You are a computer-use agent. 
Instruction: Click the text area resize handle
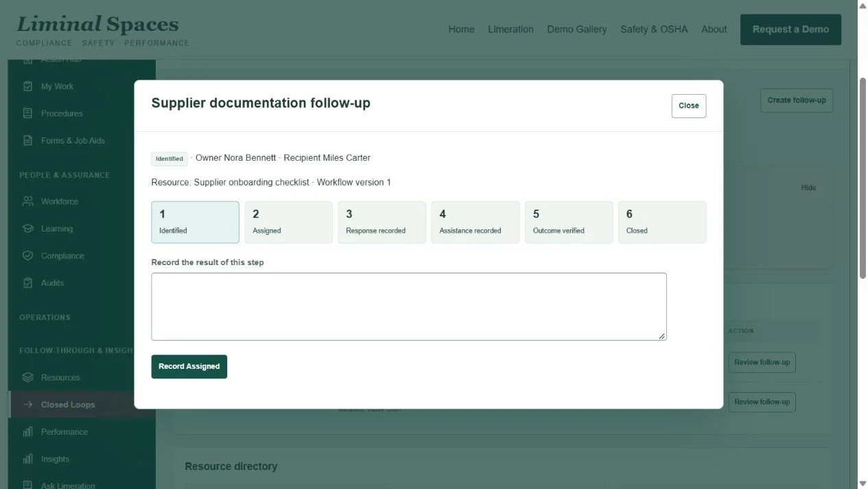coord(662,336)
